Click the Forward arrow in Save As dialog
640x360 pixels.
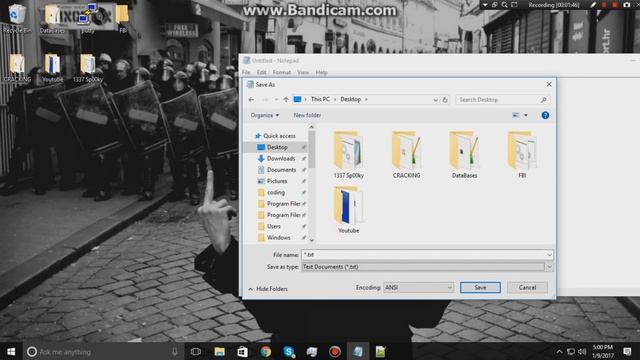point(265,100)
